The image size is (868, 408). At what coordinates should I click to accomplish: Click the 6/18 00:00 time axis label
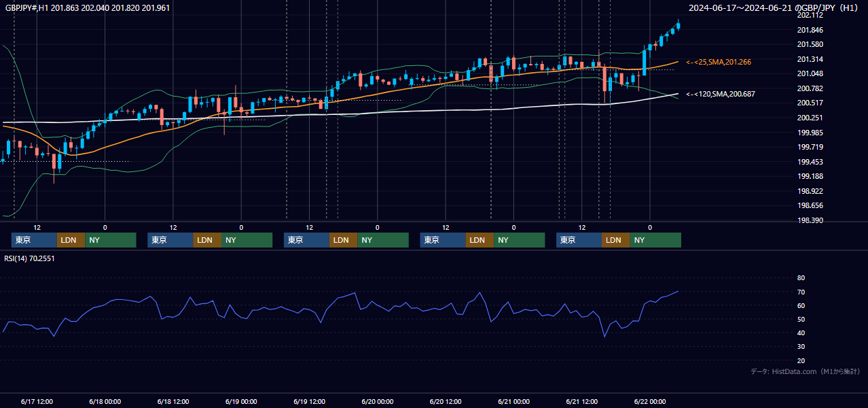pyautogui.click(x=105, y=401)
